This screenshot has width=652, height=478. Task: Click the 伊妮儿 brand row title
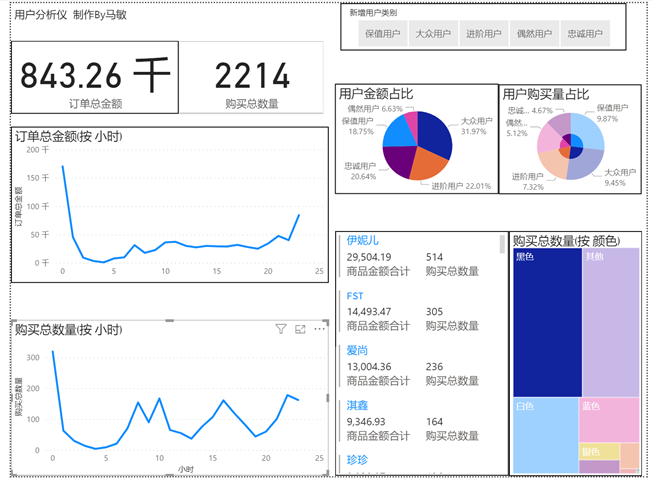pyautogui.click(x=363, y=240)
